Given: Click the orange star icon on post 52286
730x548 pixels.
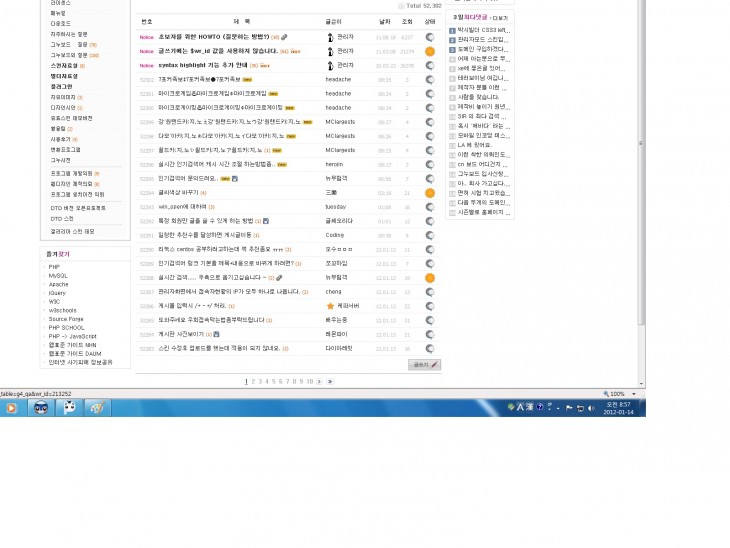Looking at the screenshot, I should tap(330, 306).
